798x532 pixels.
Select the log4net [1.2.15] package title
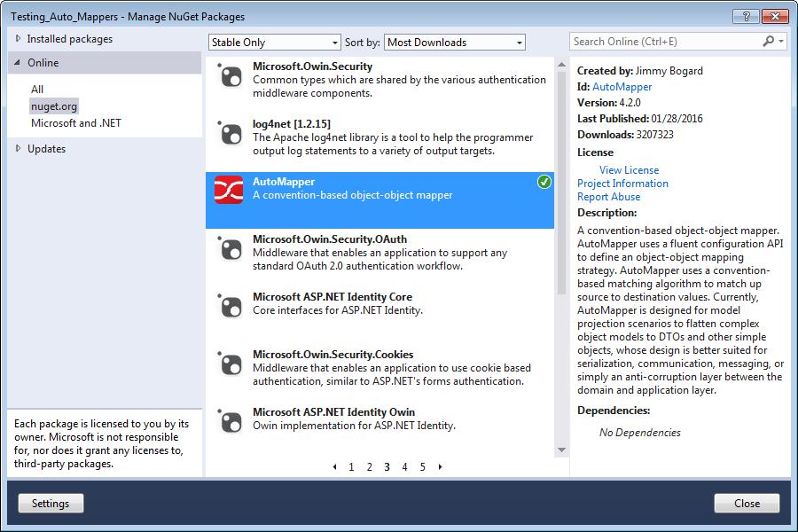(292, 124)
